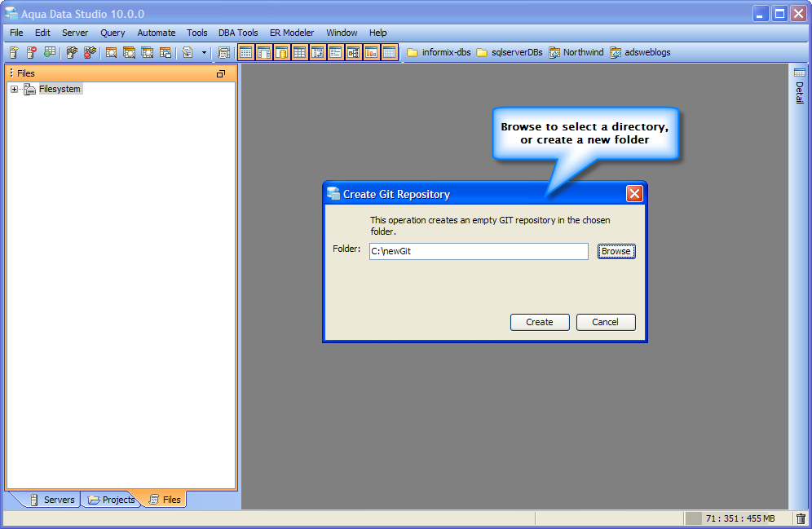812x529 pixels.
Task: Minimize the Aqua Data Studio window
Action: (x=760, y=14)
